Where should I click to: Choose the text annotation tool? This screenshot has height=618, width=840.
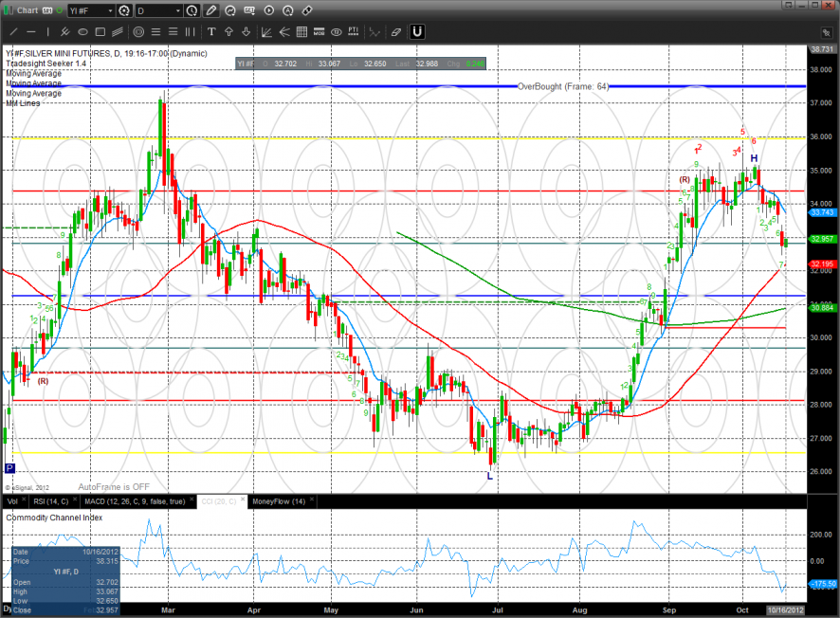click(210, 31)
